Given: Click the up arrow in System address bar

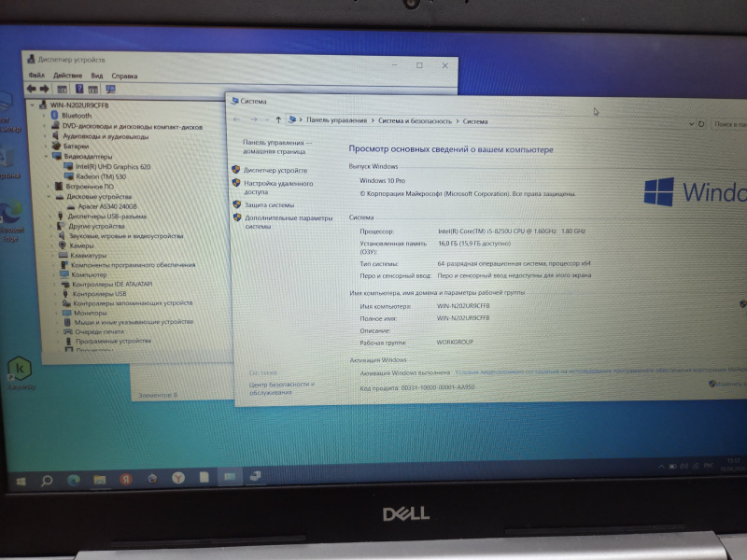Looking at the screenshot, I should pos(278,120).
